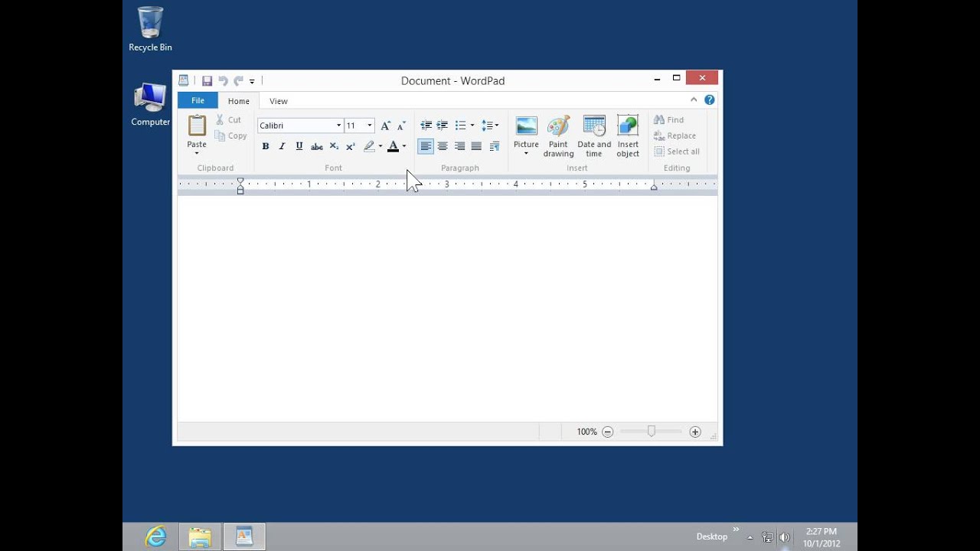Select Justify alignment
Image resolution: width=980 pixels, height=551 pixels.
point(476,146)
